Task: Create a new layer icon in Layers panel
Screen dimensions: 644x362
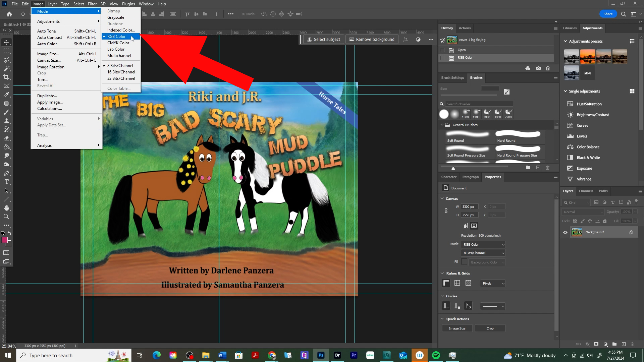Action: click(624, 344)
